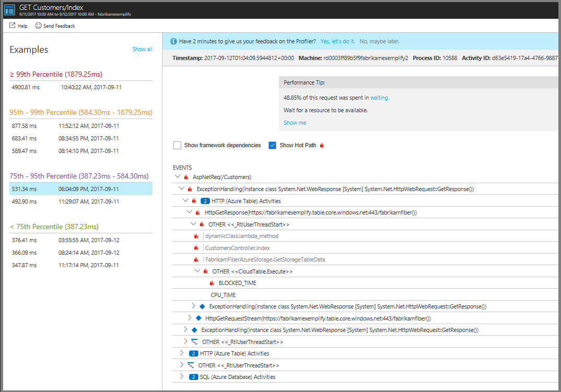Click the badge 2 on SQL (Azure Database) Activities
The width and height of the screenshot is (561, 392).
[x=194, y=377]
